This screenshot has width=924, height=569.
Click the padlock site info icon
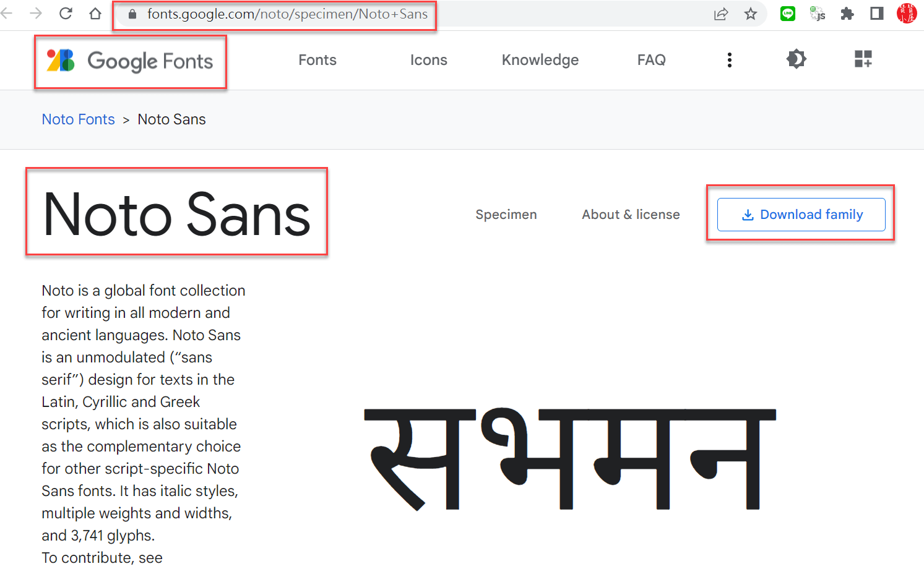132,14
